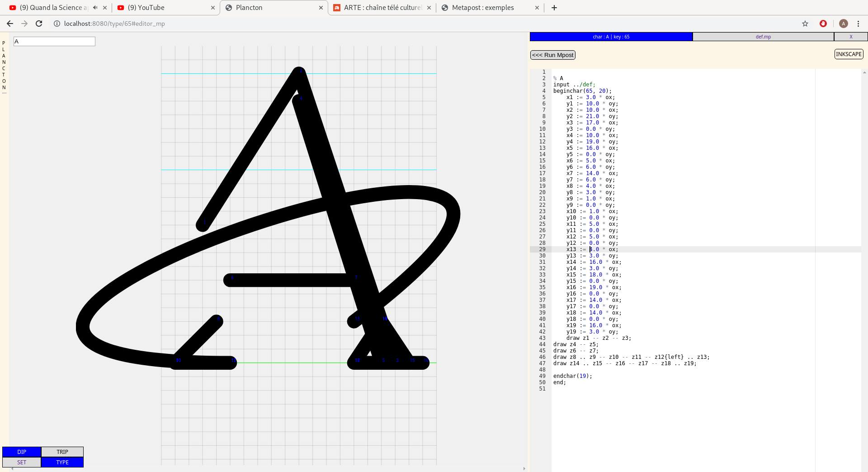
Task: Toggle the TYPE mode button
Action: pyautogui.click(x=62, y=462)
